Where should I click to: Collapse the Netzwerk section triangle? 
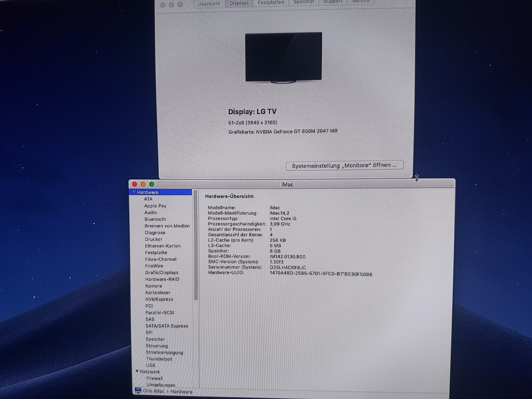point(137,371)
